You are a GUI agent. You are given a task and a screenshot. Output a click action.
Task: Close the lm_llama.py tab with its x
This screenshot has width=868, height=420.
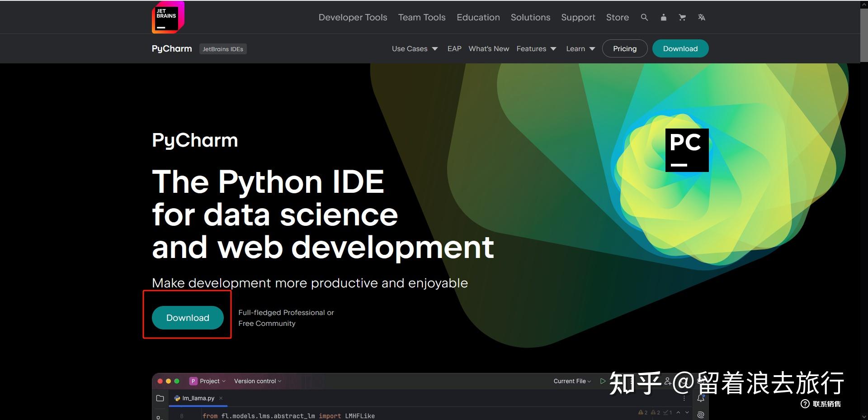221,398
